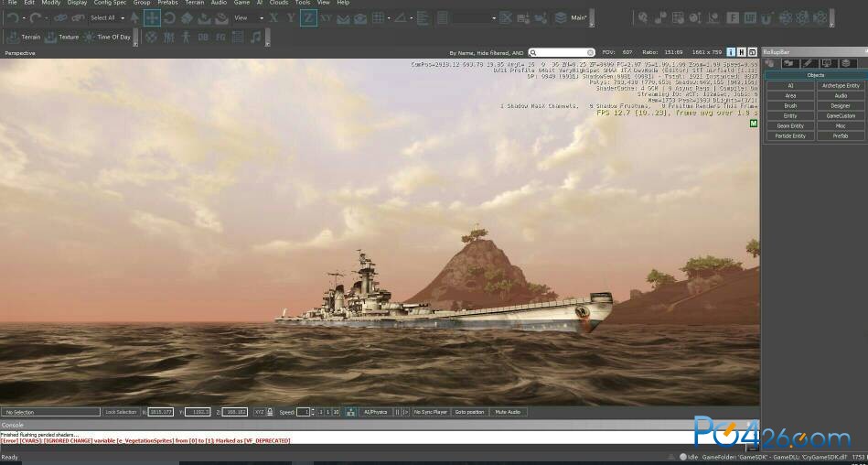Activate the Rotate tool
Image resolution: width=868 pixels, height=465 pixels.
[169, 17]
